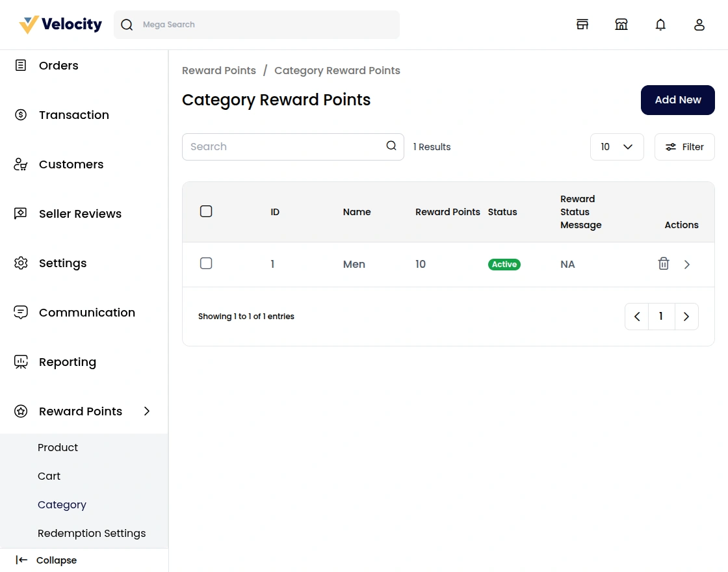728x572 pixels.
Task: Click the Reward Points star badge icon
Action: [x=20, y=411]
